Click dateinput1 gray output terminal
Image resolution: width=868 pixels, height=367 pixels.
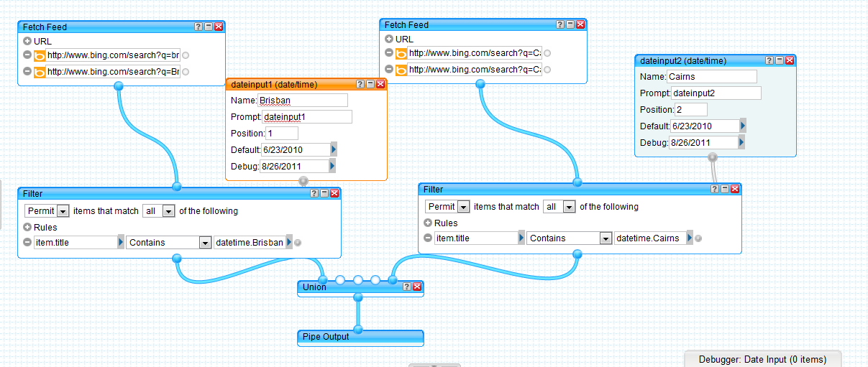303,181
